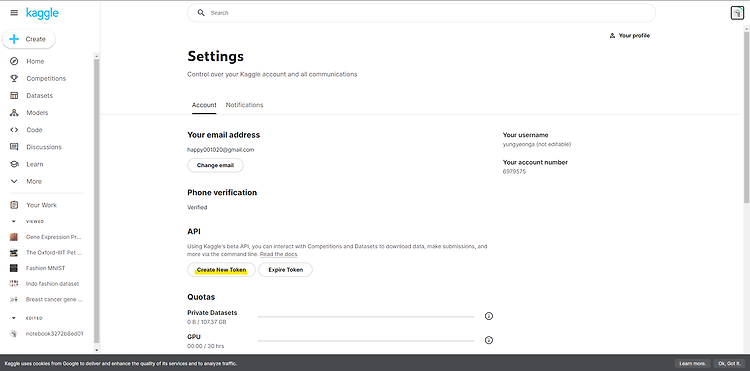Click the Change email button
This screenshot has width=750, height=371.
click(215, 165)
